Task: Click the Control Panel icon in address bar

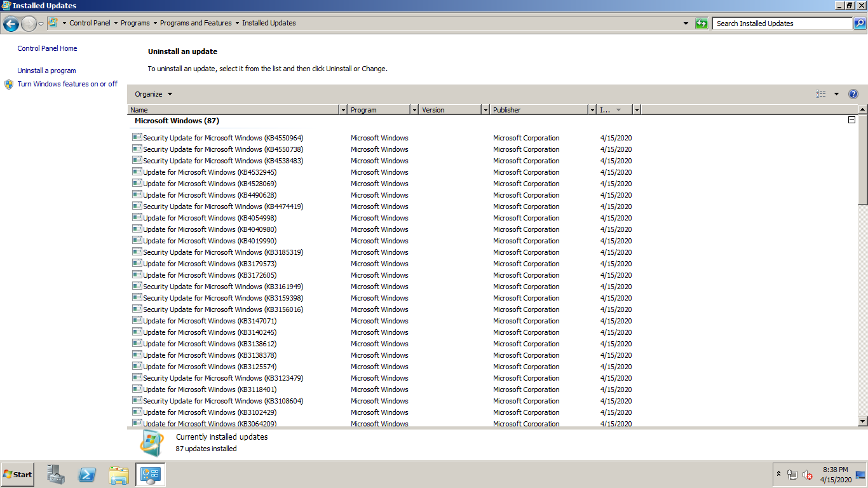Action: [53, 23]
